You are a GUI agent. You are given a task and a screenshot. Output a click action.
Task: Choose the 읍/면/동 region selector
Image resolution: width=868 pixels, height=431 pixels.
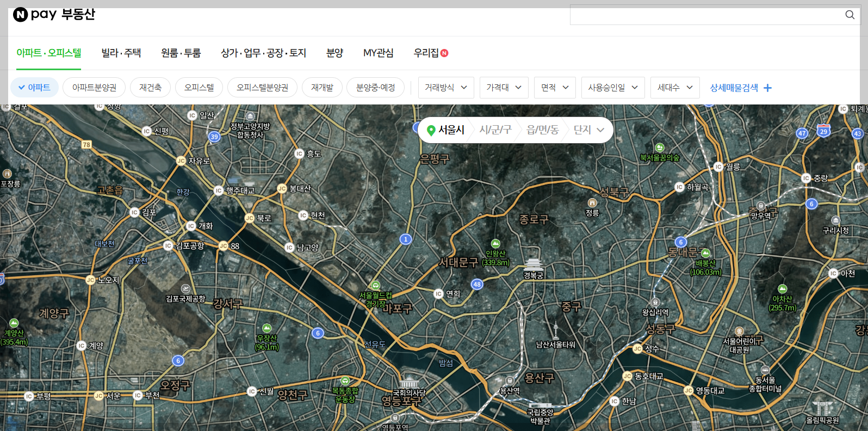tap(543, 130)
